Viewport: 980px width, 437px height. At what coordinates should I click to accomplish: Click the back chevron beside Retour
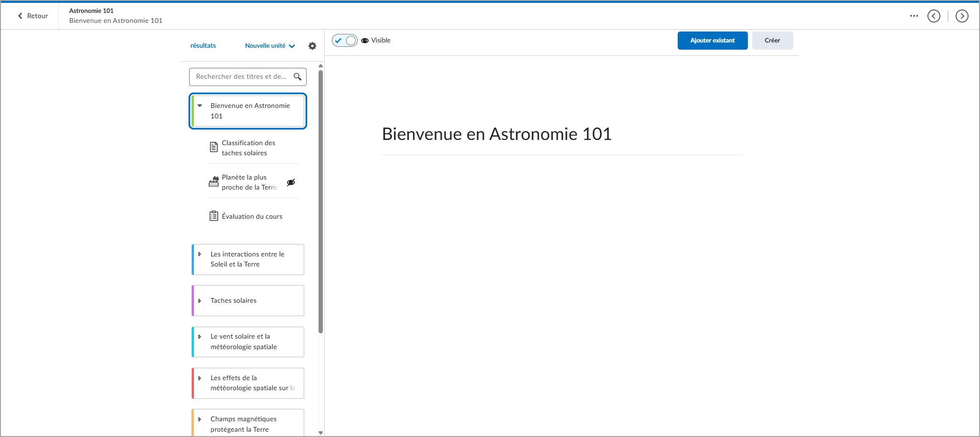pyautogui.click(x=20, y=16)
